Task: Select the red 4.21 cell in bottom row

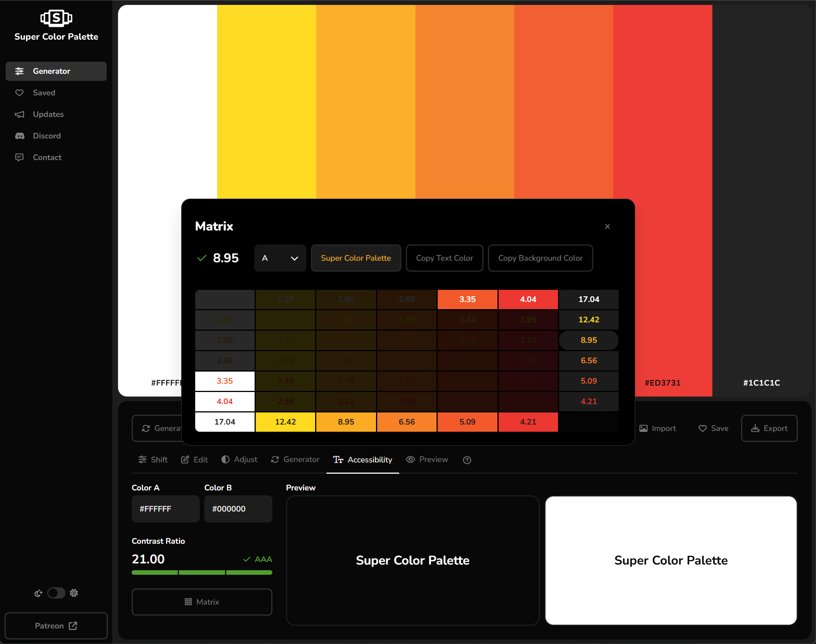Action: (x=528, y=422)
